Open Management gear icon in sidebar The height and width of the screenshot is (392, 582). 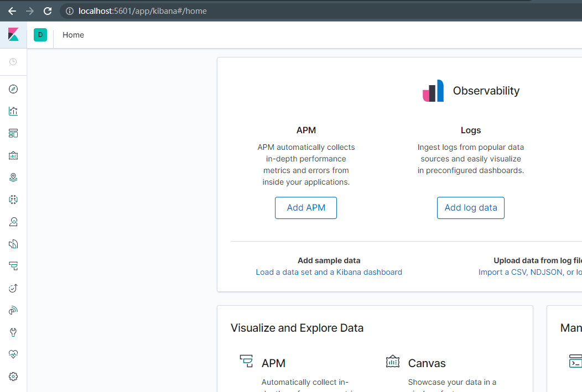pyautogui.click(x=13, y=377)
